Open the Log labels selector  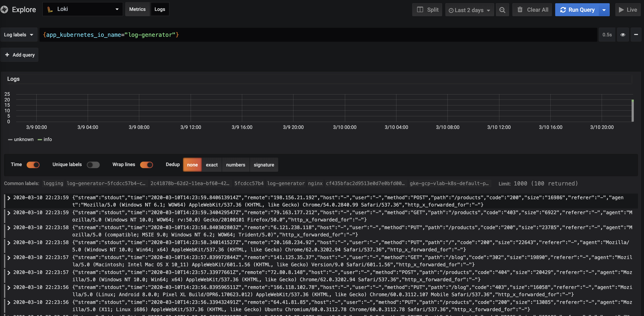tap(19, 35)
